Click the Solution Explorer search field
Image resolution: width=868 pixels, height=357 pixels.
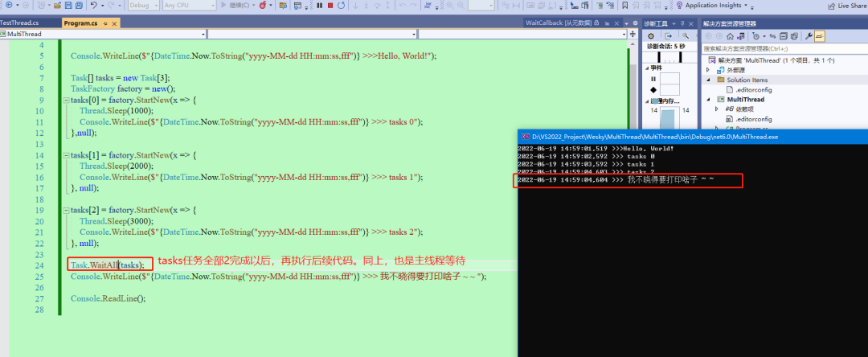point(784,49)
